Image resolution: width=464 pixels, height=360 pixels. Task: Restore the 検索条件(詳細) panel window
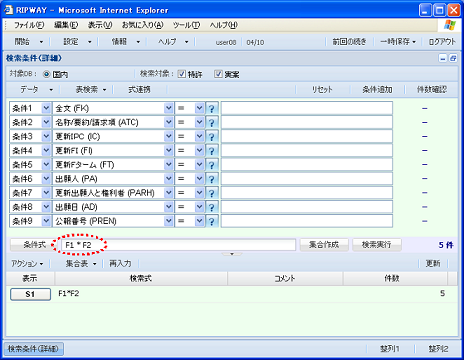(x=453, y=58)
